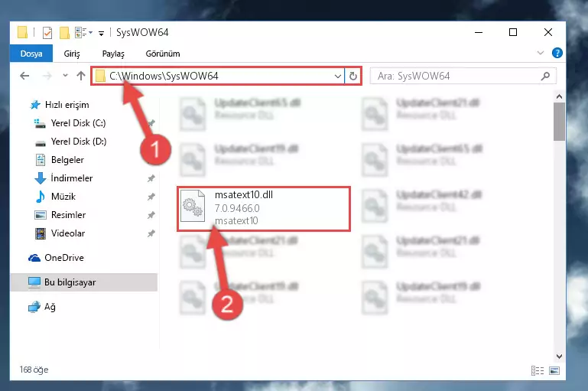
Task: Click the Properties checkmark icon in title bar
Action: [47, 33]
